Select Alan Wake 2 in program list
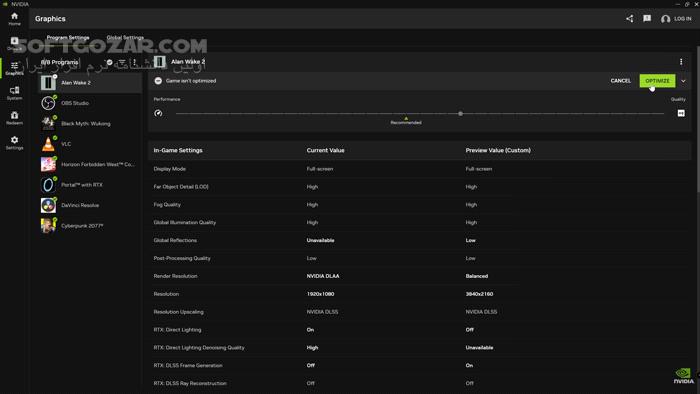The width and height of the screenshot is (700, 394). pos(90,83)
